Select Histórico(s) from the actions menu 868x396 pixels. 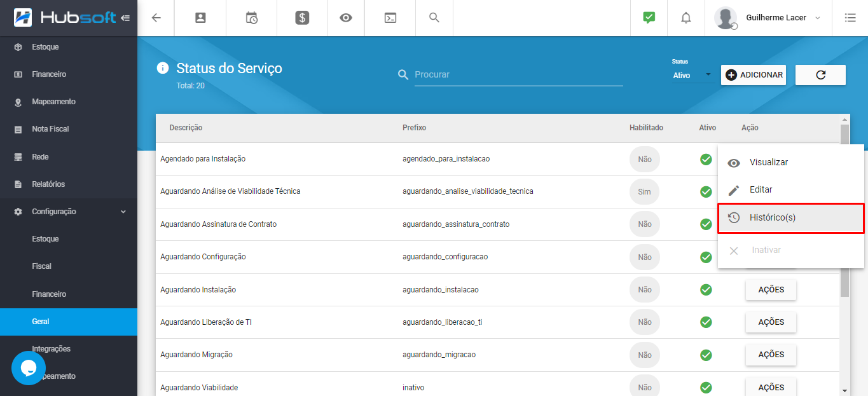click(x=790, y=217)
